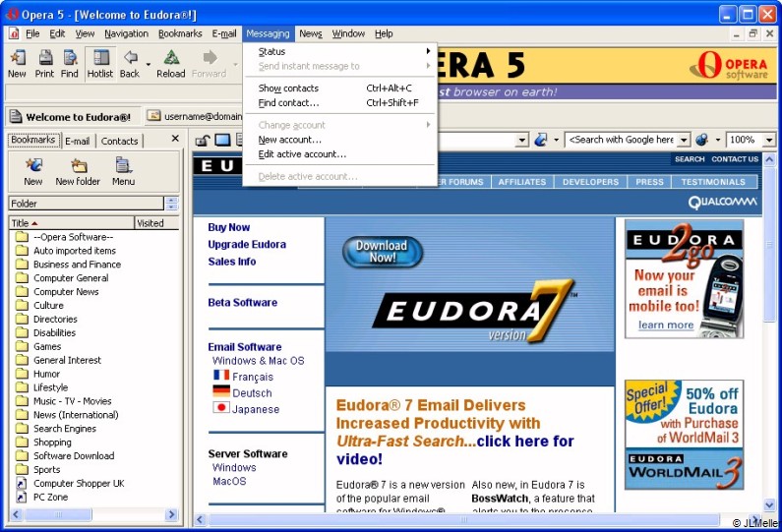Click the Opera icon in menu bar
This screenshot has height=532, width=782.
pyautogui.click(x=14, y=33)
